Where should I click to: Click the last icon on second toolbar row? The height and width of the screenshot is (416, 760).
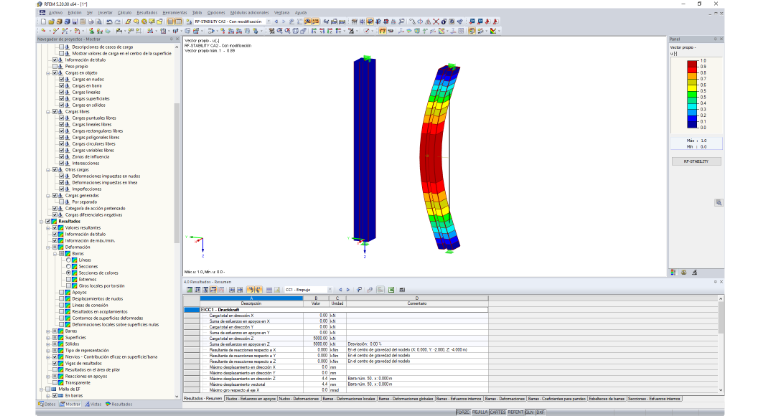pos(493,31)
